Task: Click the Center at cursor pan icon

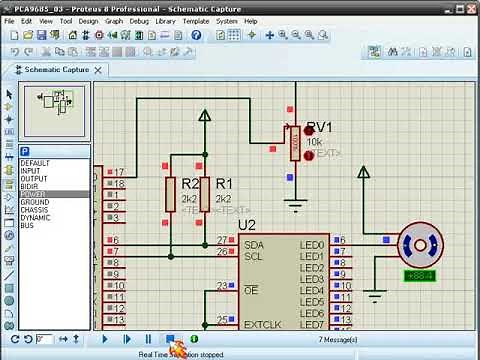Action: (270, 35)
